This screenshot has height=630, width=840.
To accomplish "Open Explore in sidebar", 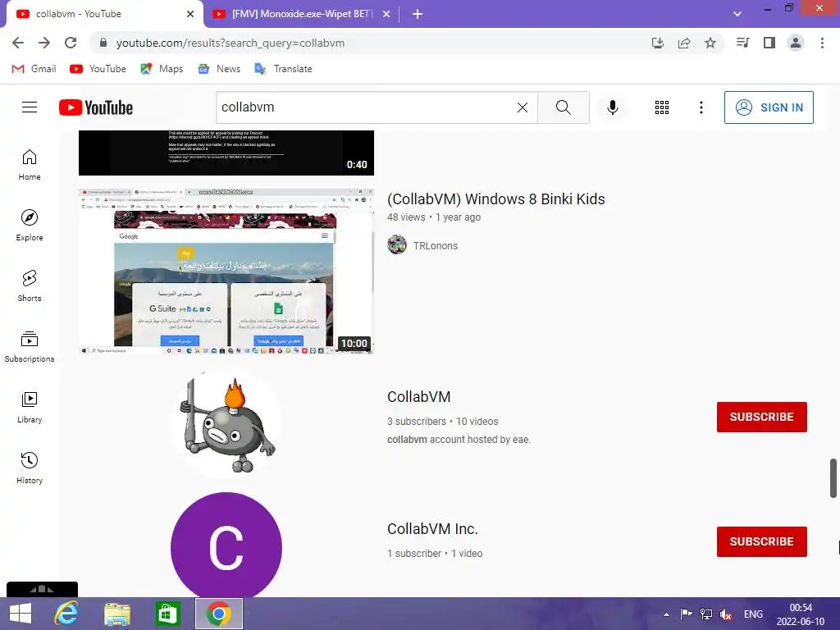I will point(30,226).
